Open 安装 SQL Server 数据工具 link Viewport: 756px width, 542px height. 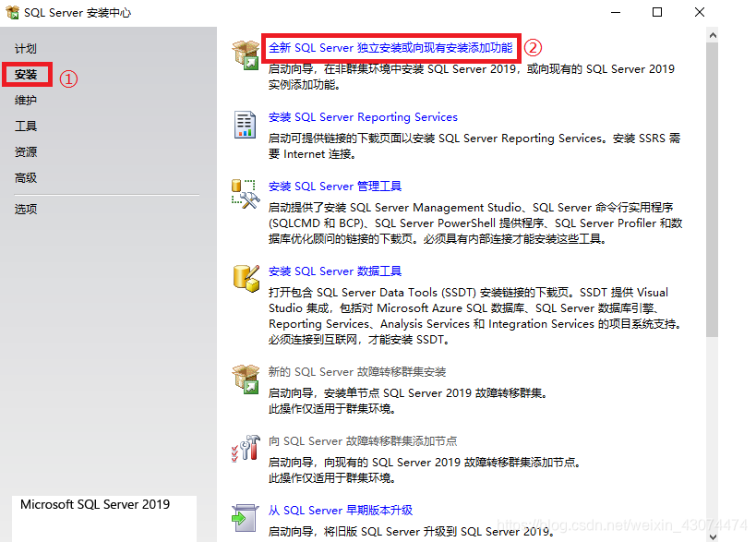(335, 271)
